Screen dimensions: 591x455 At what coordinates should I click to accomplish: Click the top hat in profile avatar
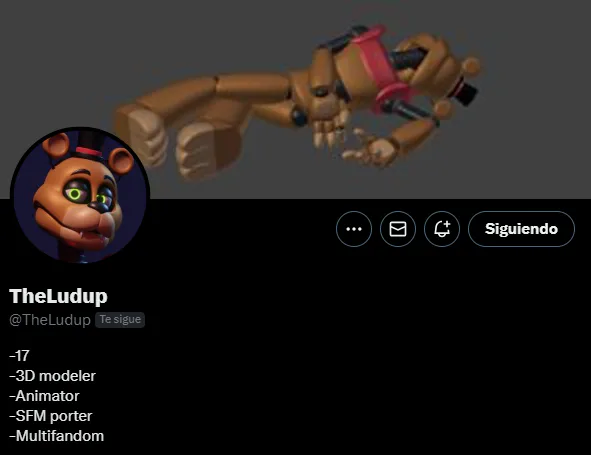[89, 145]
